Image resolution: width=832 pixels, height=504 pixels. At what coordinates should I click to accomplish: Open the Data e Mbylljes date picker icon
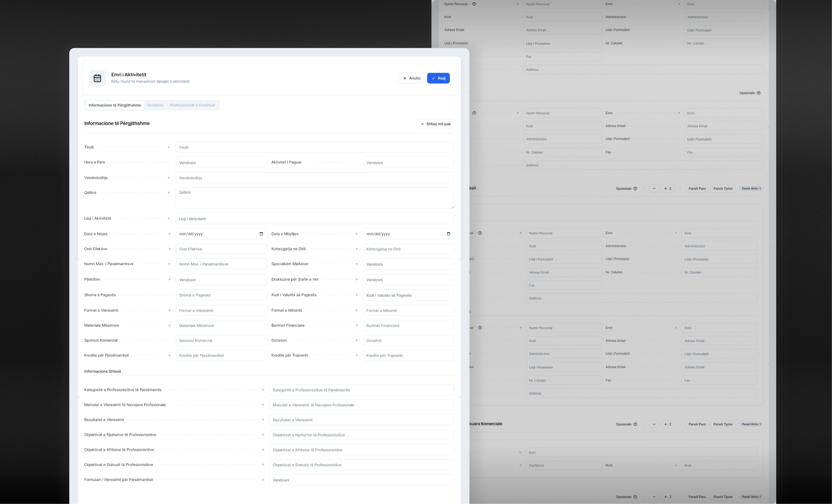pyautogui.click(x=448, y=234)
